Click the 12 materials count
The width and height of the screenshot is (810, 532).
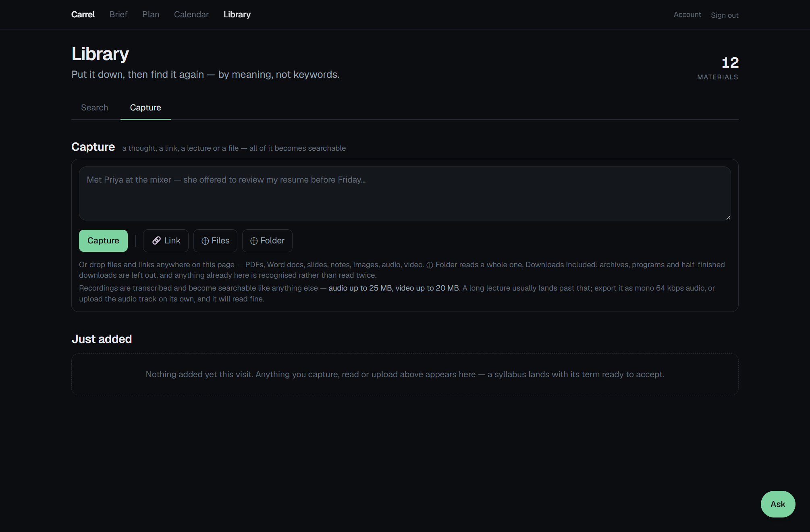click(730, 63)
